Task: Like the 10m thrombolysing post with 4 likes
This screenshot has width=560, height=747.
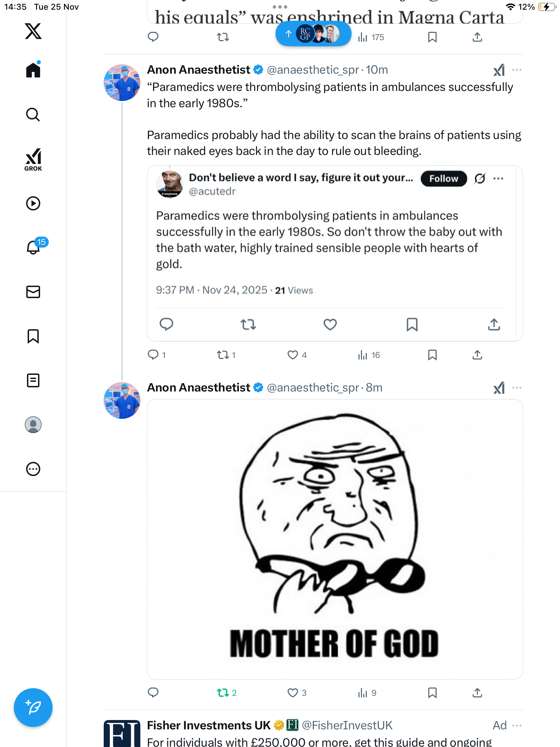Action: (293, 355)
